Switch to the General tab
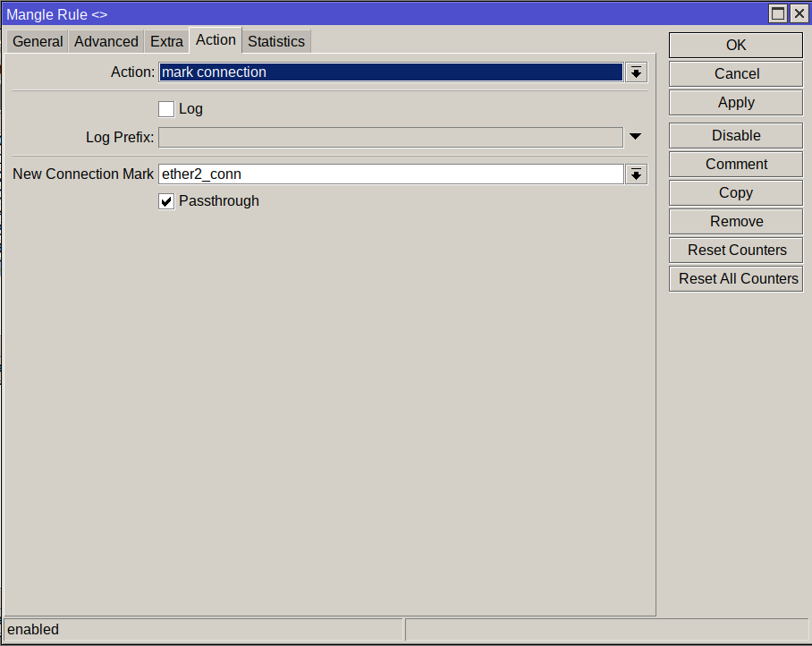This screenshot has width=812, height=646. (38, 41)
